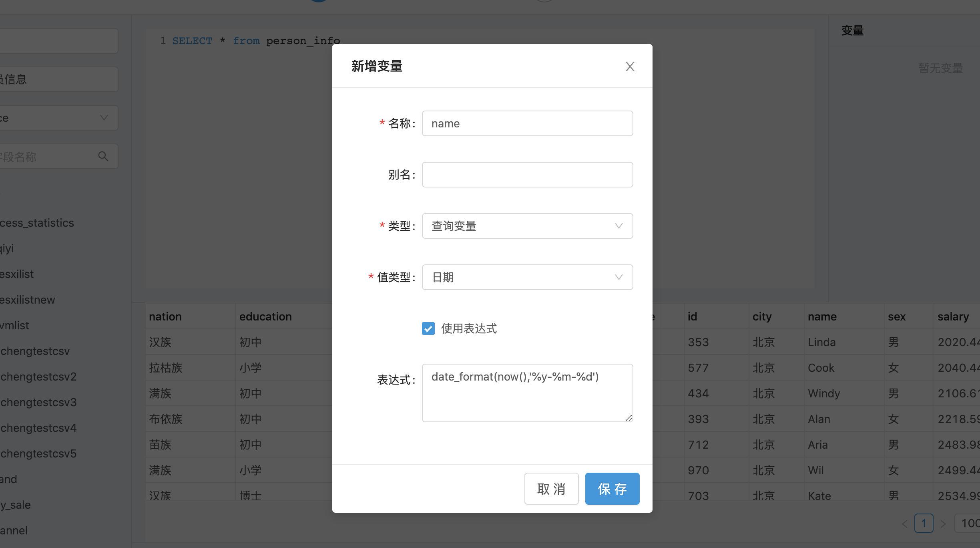Click the 取消 button
The image size is (980, 548).
[x=551, y=489]
